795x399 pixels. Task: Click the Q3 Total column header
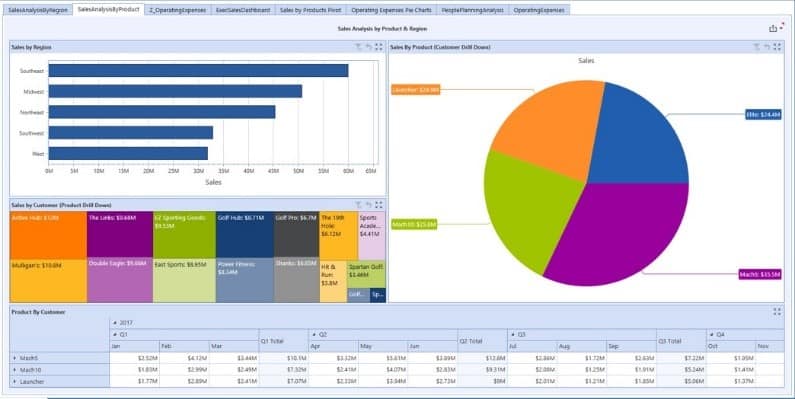pos(681,341)
